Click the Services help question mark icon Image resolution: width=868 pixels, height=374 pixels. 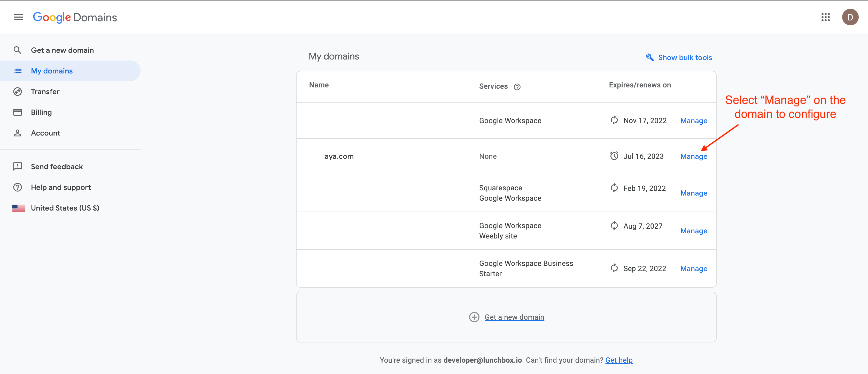click(x=517, y=87)
